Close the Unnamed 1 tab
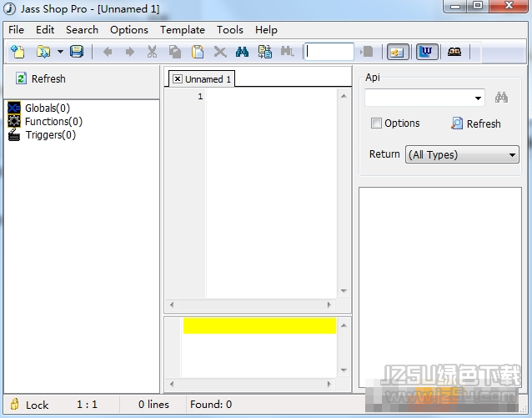The height and width of the screenshot is (418, 532). click(x=177, y=78)
